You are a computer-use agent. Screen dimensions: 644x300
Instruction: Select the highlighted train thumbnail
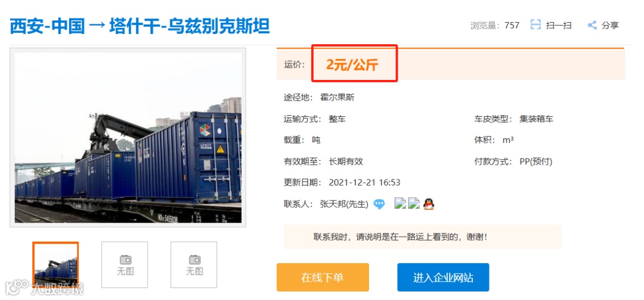pyautogui.click(x=55, y=264)
